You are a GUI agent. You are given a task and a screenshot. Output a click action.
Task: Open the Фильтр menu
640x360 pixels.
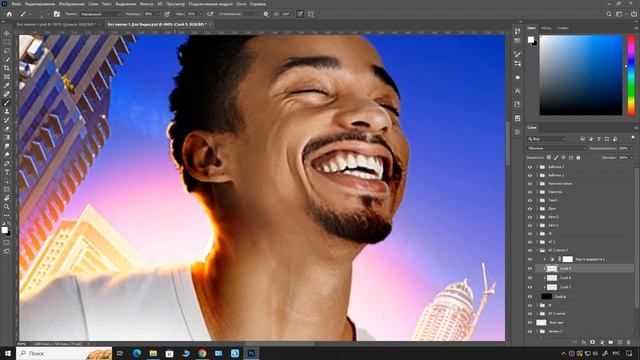[x=147, y=4]
